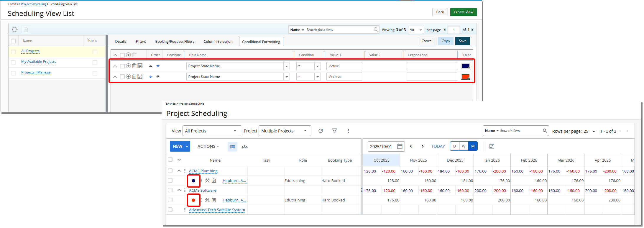Select all rows checkbox in Project Scheduling grid
The image size is (644, 228).
[x=170, y=160]
